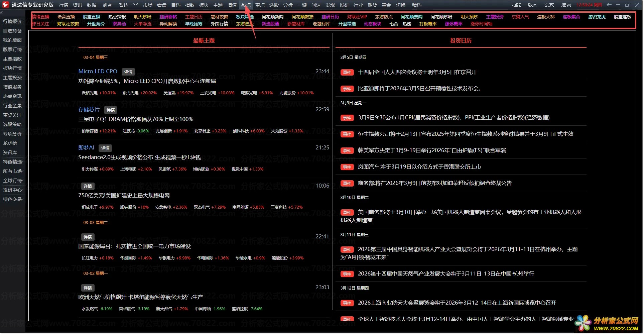
Task: Open the 财联社VIP link
Action: [357, 17]
